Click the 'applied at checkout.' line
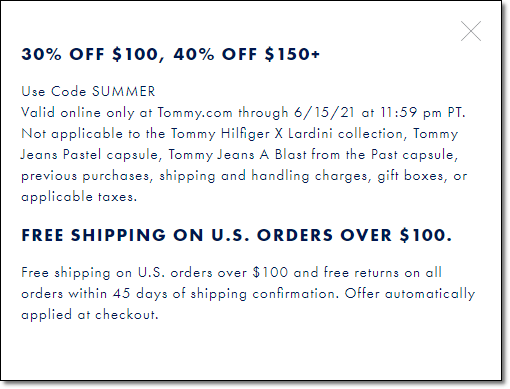 pyautogui.click(x=89, y=315)
